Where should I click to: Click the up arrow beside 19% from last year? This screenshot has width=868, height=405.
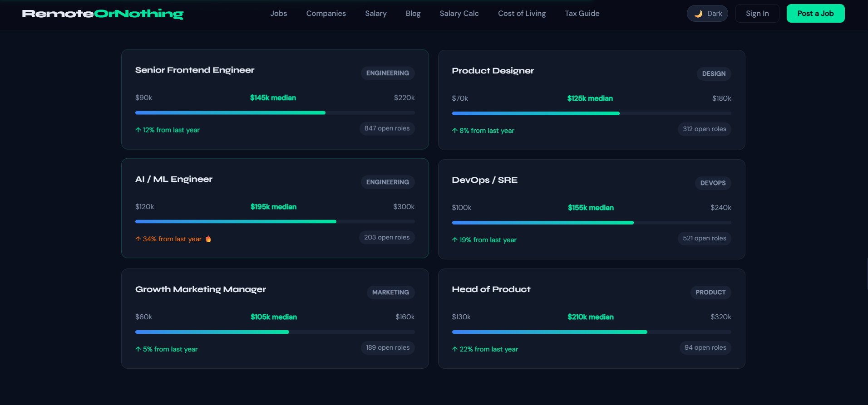click(x=455, y=240)
